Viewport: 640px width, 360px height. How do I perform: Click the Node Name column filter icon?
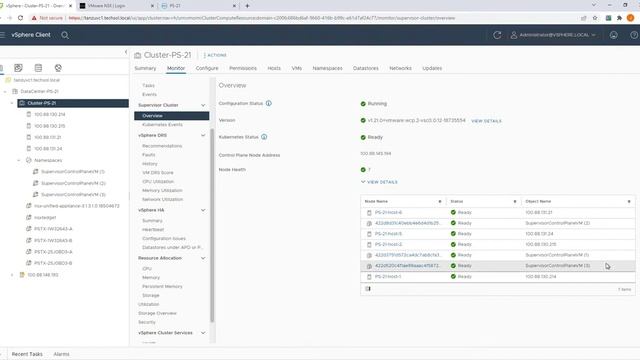pyautogui.click(x=440, y=201)
